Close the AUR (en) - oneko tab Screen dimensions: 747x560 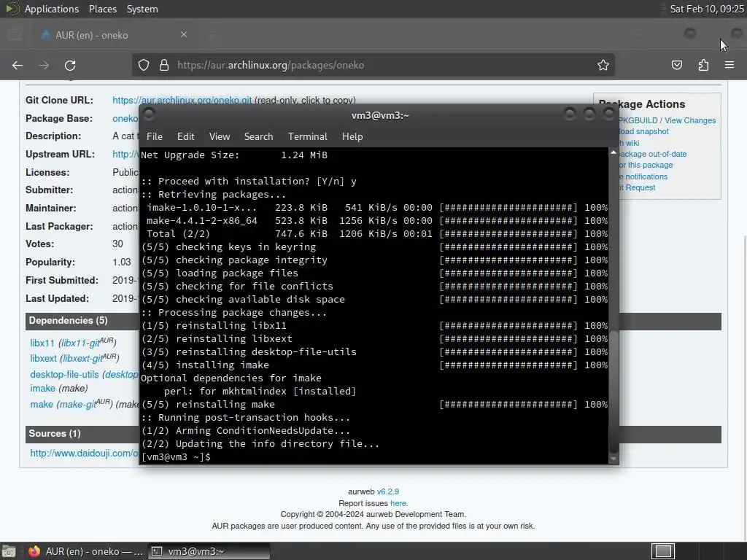click(x=184, y=34)
